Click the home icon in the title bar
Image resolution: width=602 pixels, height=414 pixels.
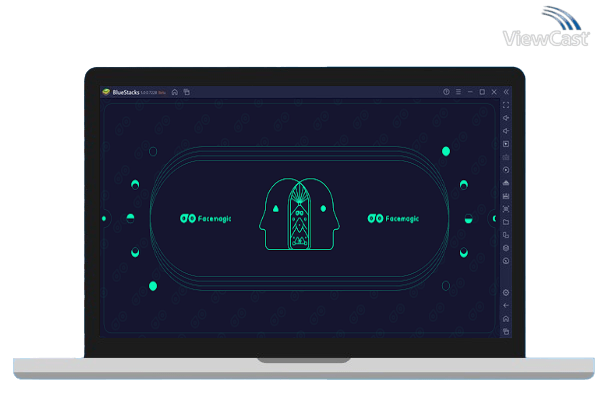[x=175, y=92]
